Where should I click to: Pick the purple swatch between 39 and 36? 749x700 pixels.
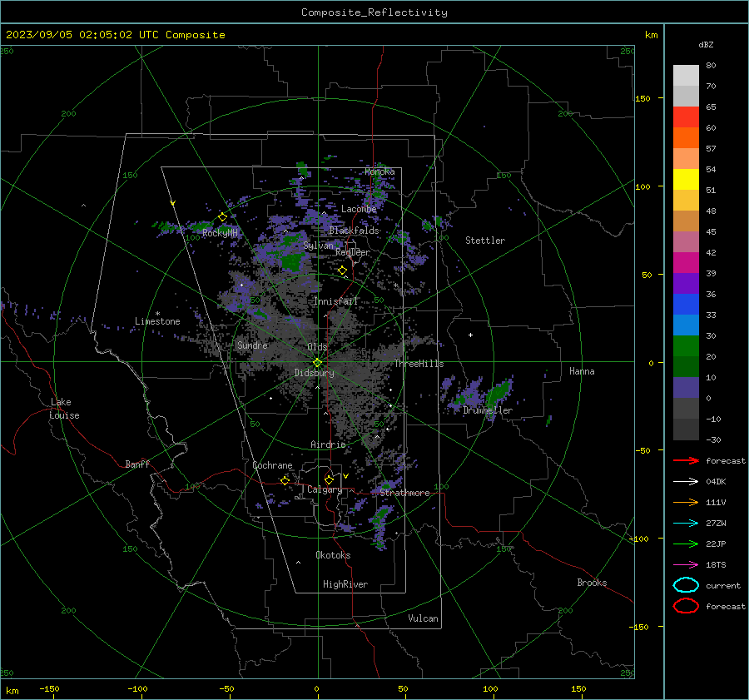pos(686,283)
